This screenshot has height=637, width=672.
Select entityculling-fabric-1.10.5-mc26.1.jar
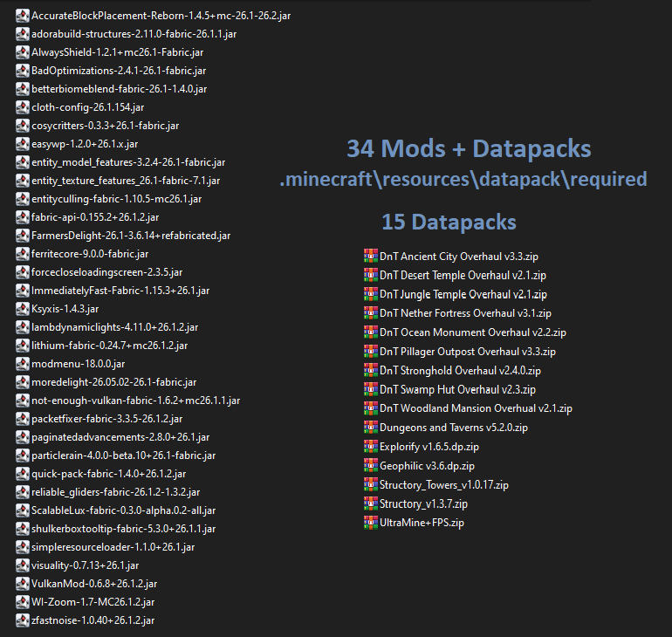tap(117, 199)
